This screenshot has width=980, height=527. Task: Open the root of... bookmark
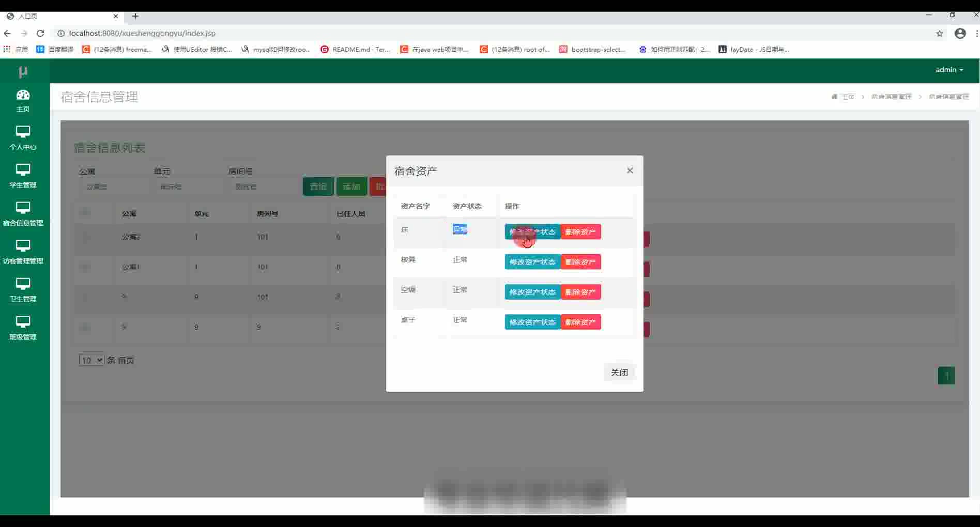click(515, 49)
